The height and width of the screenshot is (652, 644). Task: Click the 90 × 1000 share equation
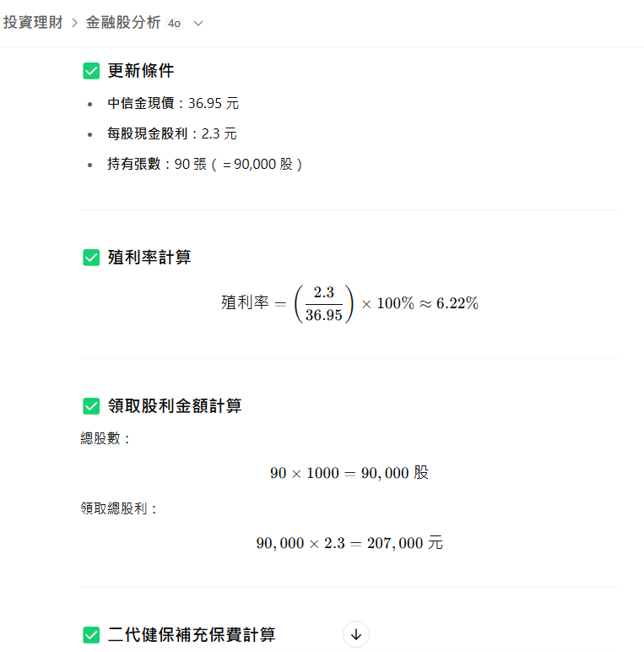click(349, 473)
